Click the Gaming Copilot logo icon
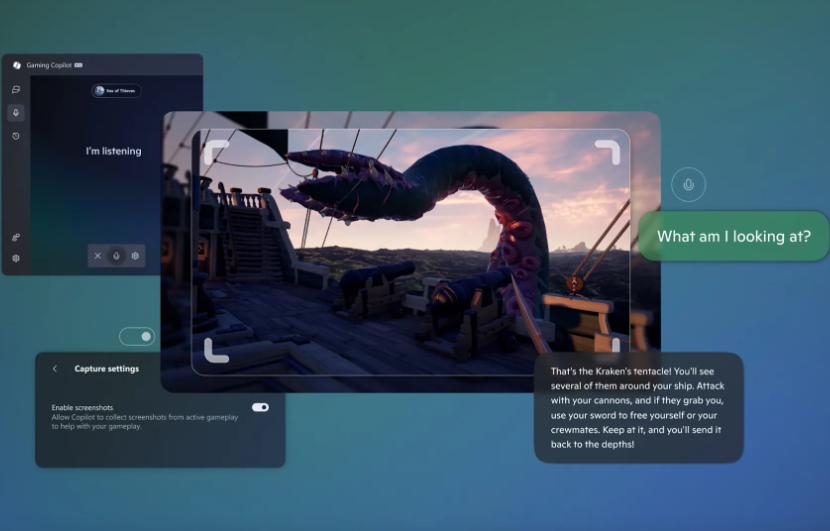 click(x=17, y=65)
